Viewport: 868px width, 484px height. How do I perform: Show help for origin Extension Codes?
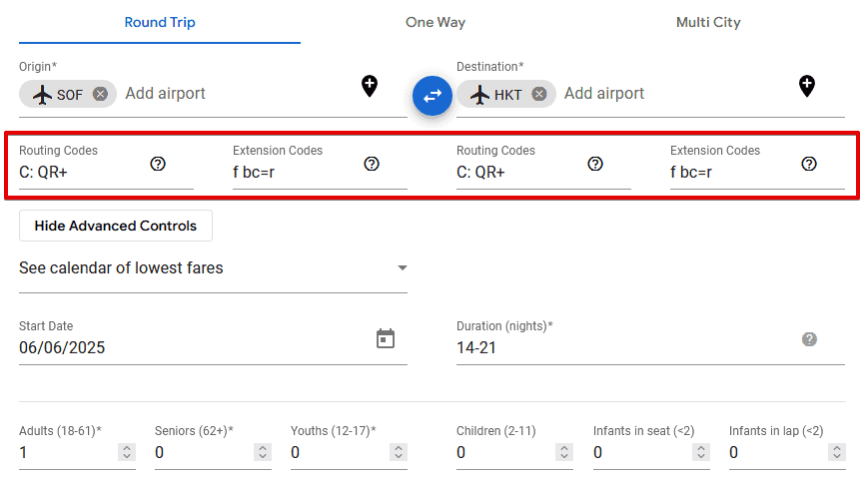372,164
